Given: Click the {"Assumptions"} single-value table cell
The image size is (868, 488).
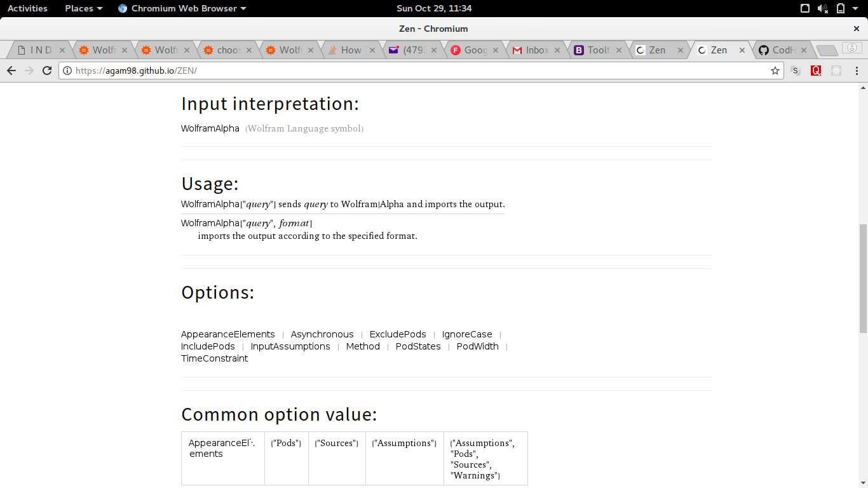Looking at the screenshot, I should [x=405, y=459].
